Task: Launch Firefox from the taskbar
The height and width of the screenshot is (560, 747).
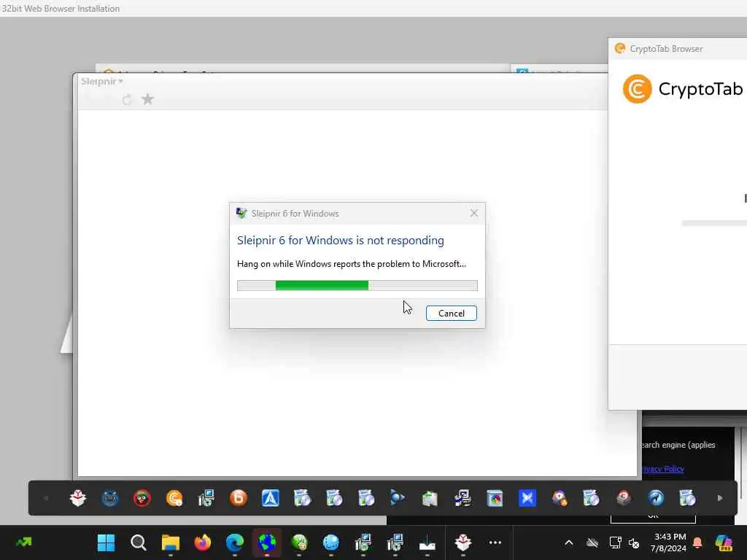Action: click(x=203, y=542)
